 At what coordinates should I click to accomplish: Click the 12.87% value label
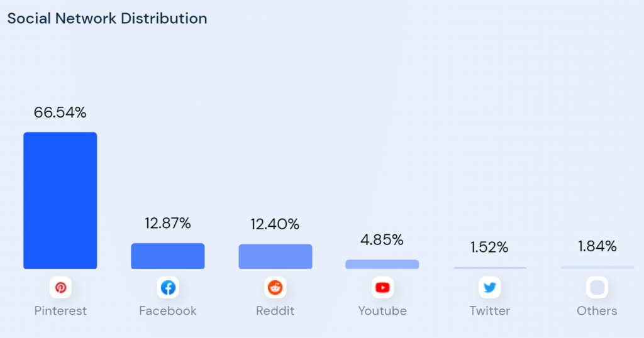[x=167, y=224]
